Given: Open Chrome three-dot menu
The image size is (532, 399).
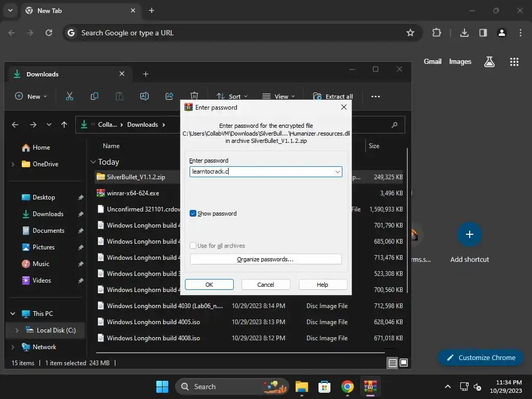Looking at the screenshot, I should coord(521,33).
